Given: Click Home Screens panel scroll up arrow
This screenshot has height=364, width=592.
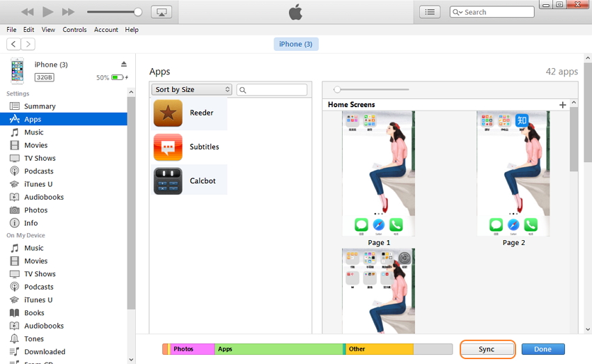Looking at the screenshot, I should (574, 102).
